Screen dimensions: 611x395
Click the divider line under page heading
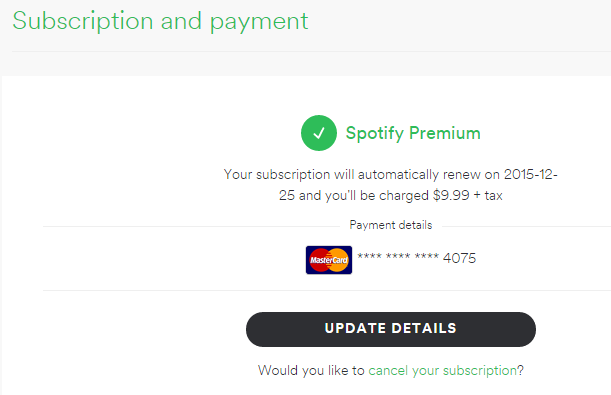pyautogui.click(x=311, y=51)
